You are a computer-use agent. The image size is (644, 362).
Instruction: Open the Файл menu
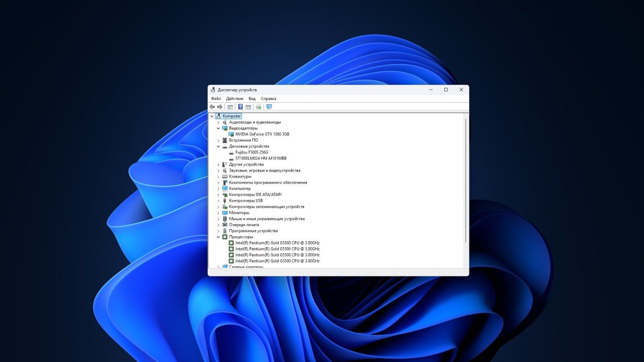(x=216, y=99)
